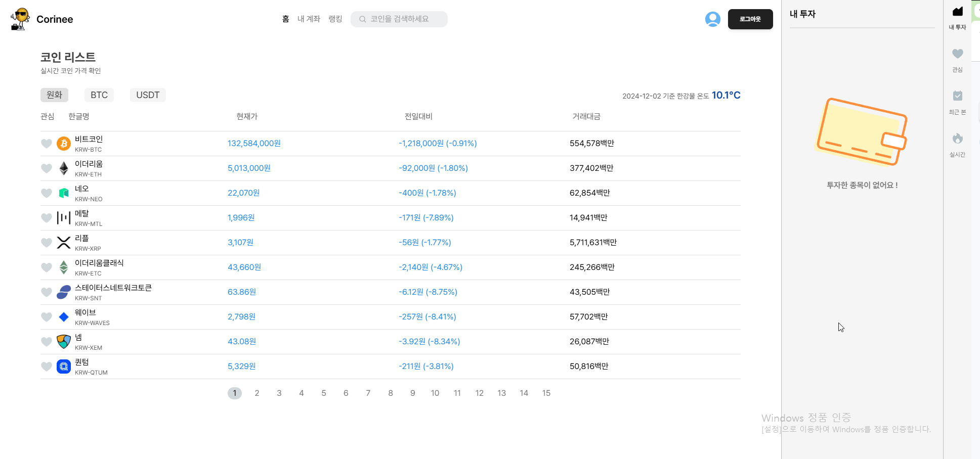Click the 전일대비 column header
Image resolution: width=980 pixels, height=459 pixels.
tap(418, 116)
